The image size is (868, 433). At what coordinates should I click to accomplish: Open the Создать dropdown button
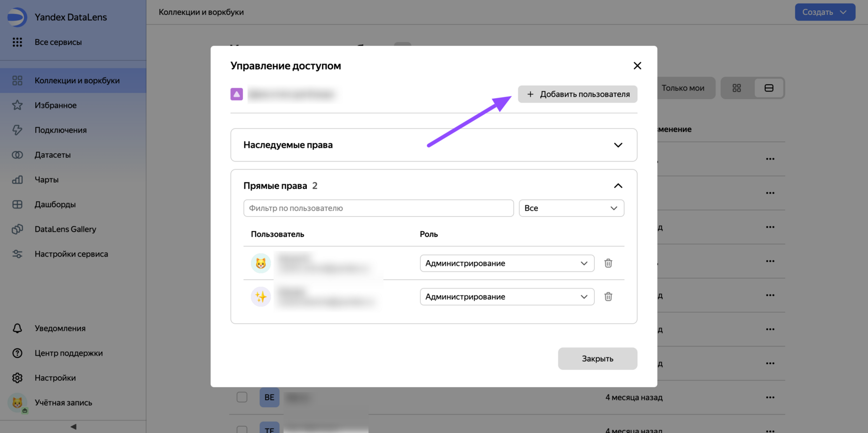click(825, 12)
